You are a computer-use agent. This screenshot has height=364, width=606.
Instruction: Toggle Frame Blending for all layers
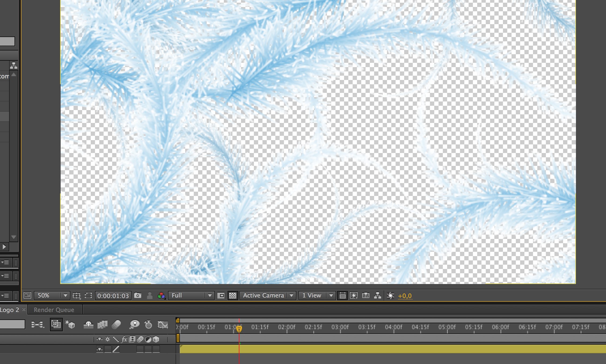(x=102, y=325)
